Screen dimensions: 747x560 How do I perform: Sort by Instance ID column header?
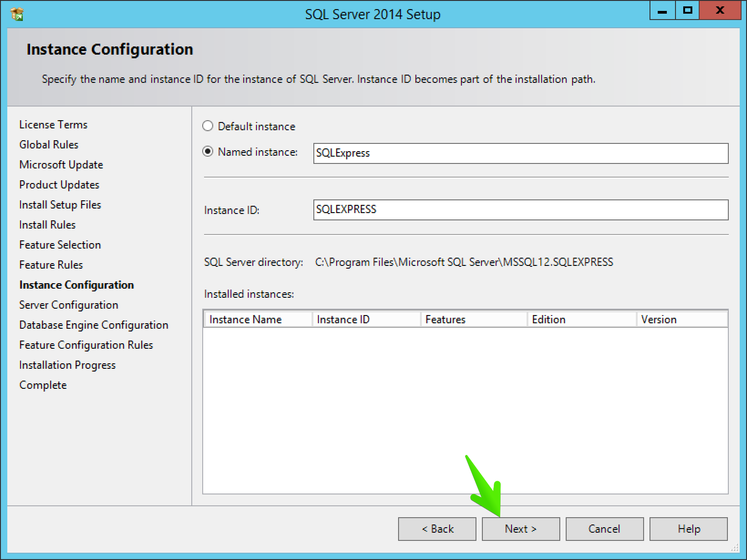[x=366, y=320]
